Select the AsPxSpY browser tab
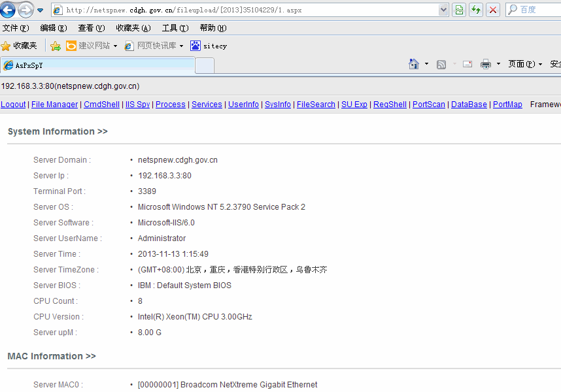This screenshot has height=392, width=561. (x=97, y=65)
